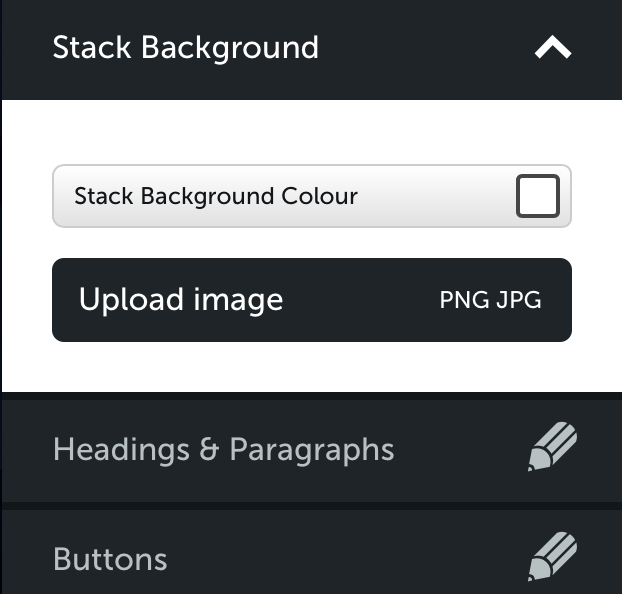Open the Stack Background Colour swatch square
The height and width of the screenshot is (594, 622).
[538, 196]
